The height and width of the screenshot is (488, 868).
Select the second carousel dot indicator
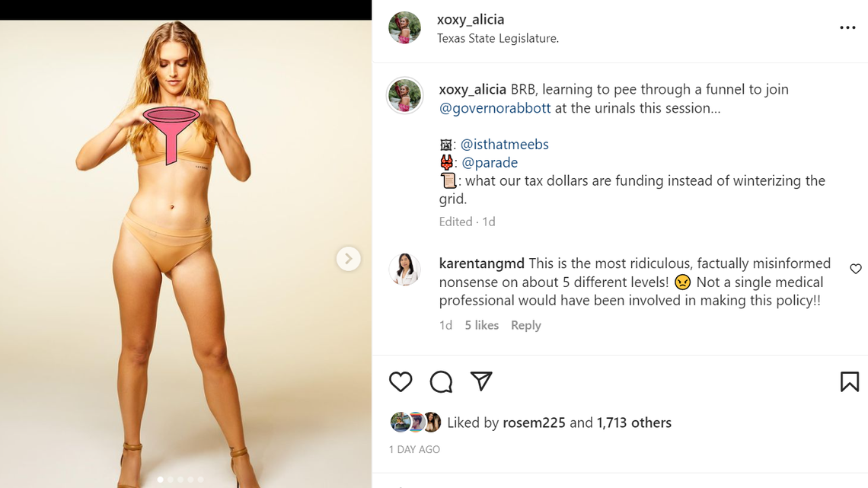click(x=169, y=480)
